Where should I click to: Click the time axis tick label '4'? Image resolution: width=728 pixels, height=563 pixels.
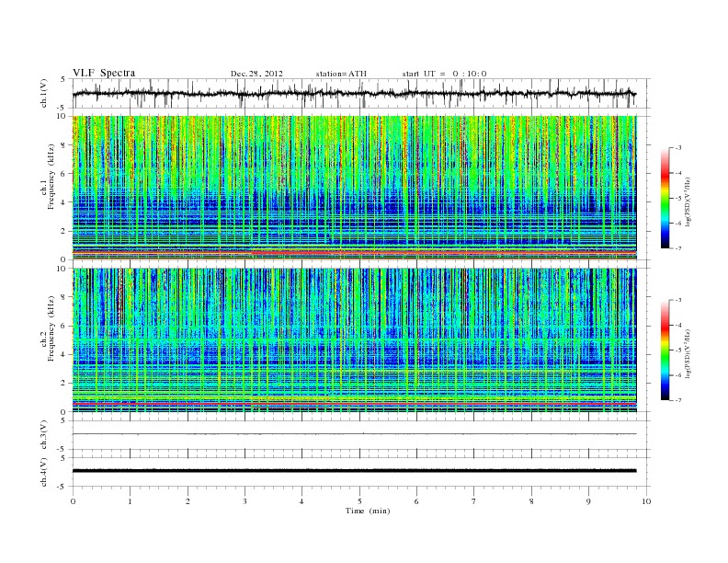[301, 501]
